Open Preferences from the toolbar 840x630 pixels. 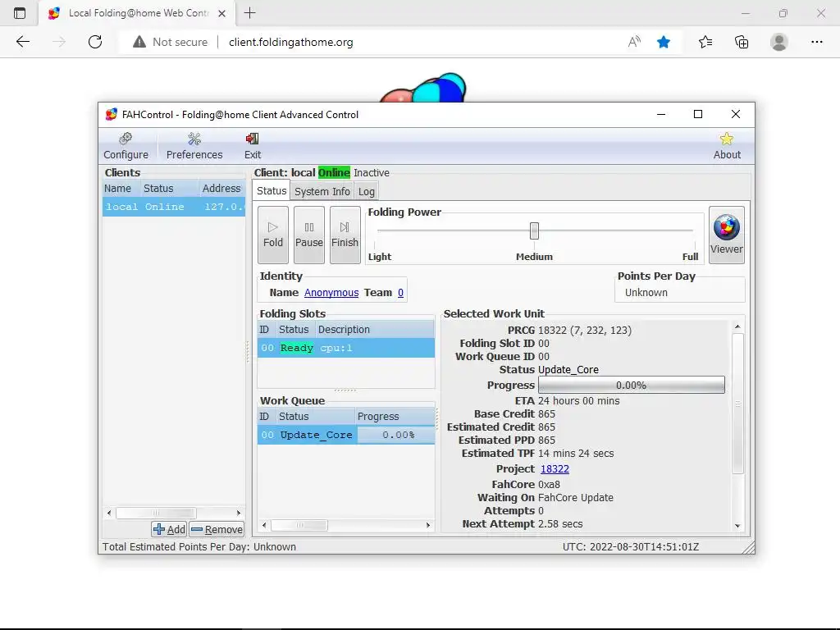194,146
